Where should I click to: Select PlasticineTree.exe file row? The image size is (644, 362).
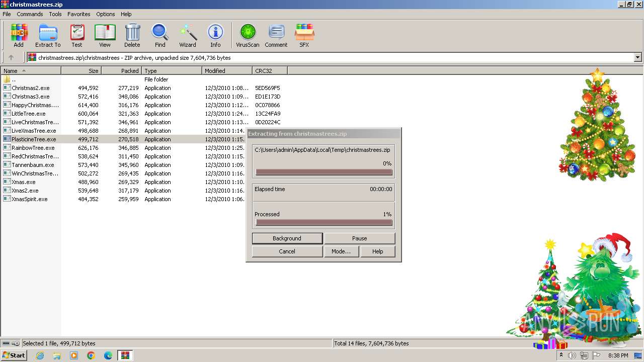124,139
